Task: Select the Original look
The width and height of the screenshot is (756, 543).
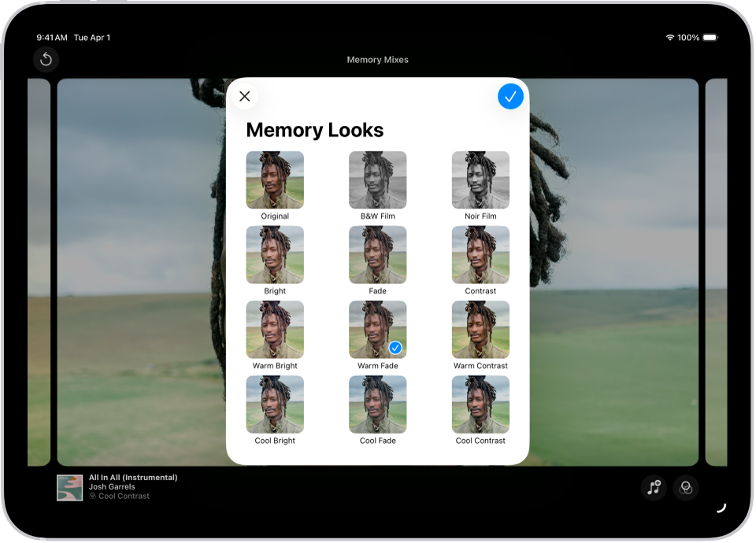Action: click(274, 179)
